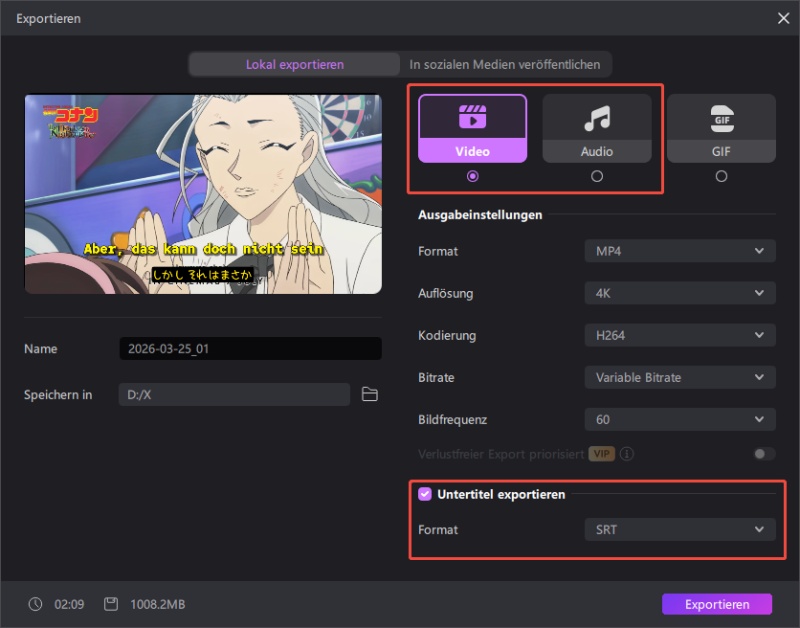The image size is (800, 628).
Task: Open the Kodierung H264 dropdown
Action: pos(680,335)
